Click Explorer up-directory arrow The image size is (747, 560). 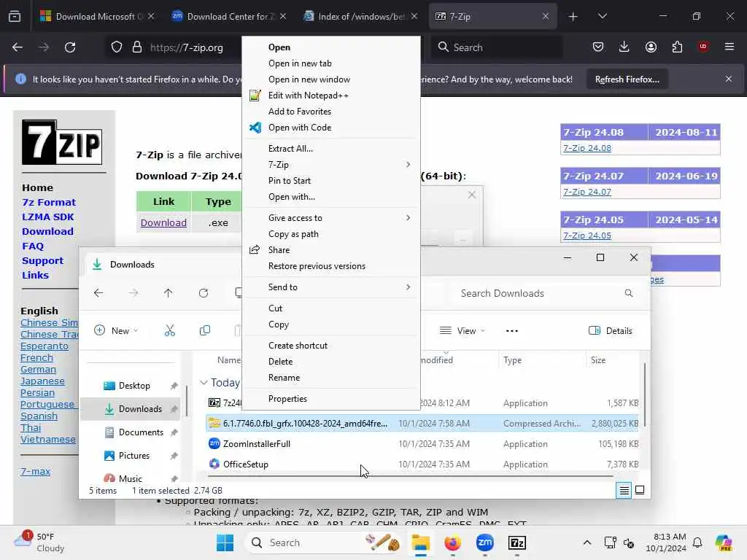[169, 293]
